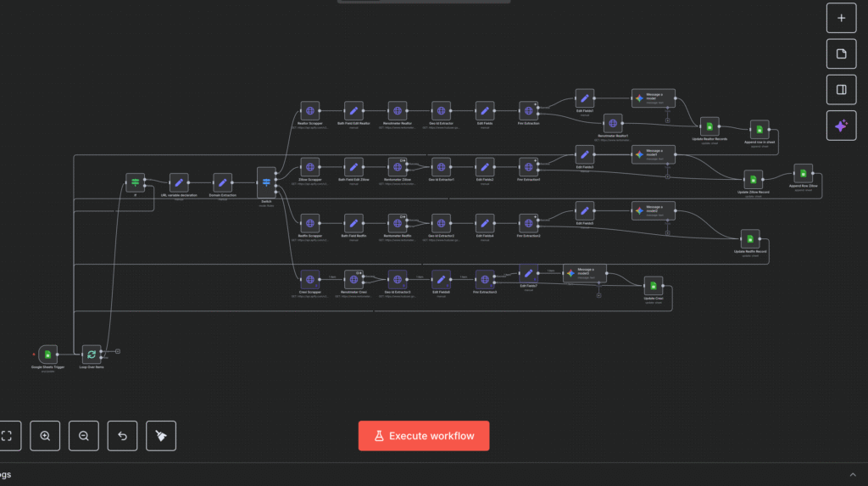Select the Rentometer Zillow node
868x486 pixels.
[398, 167]
